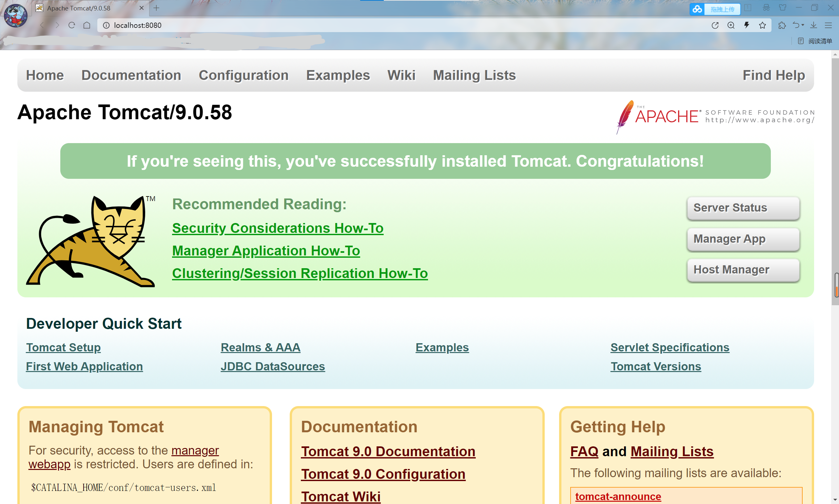Click the browser back arrow
The image size is (839, 504).
coord(42,26)
